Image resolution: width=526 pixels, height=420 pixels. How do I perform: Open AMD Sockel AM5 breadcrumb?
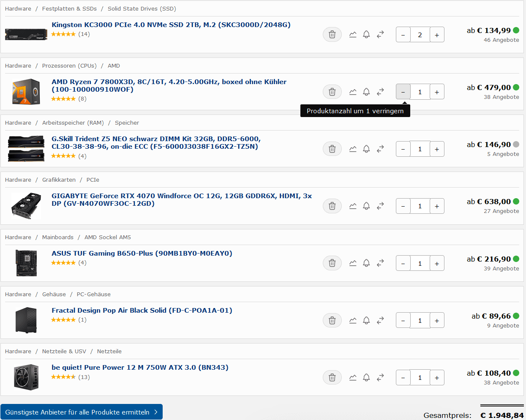(x=108, y=237)
